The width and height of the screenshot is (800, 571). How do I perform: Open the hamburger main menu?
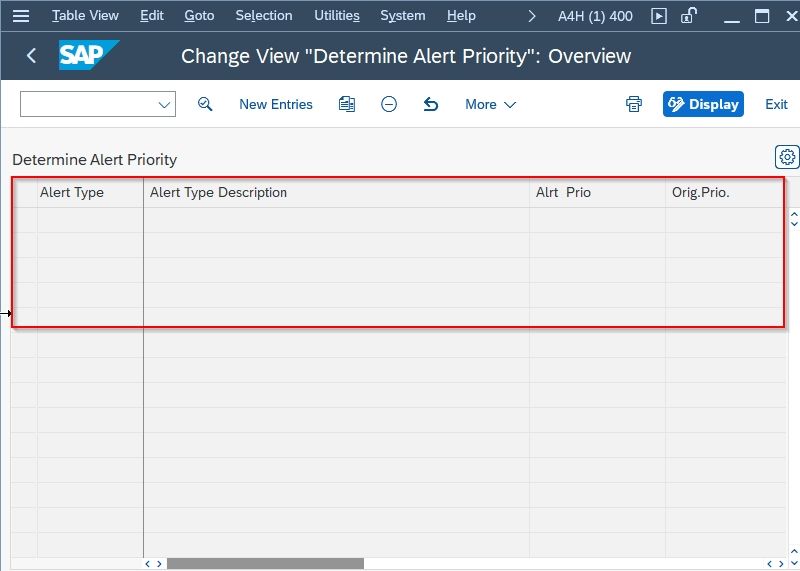[x=21, y=16]
